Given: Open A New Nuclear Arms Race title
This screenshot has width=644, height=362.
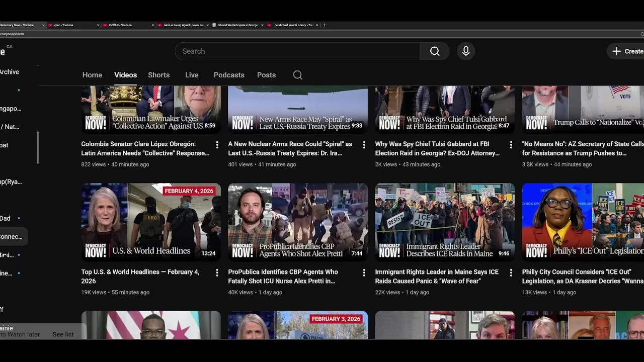Looking at the screenshot, I should [x=290, y=148].
